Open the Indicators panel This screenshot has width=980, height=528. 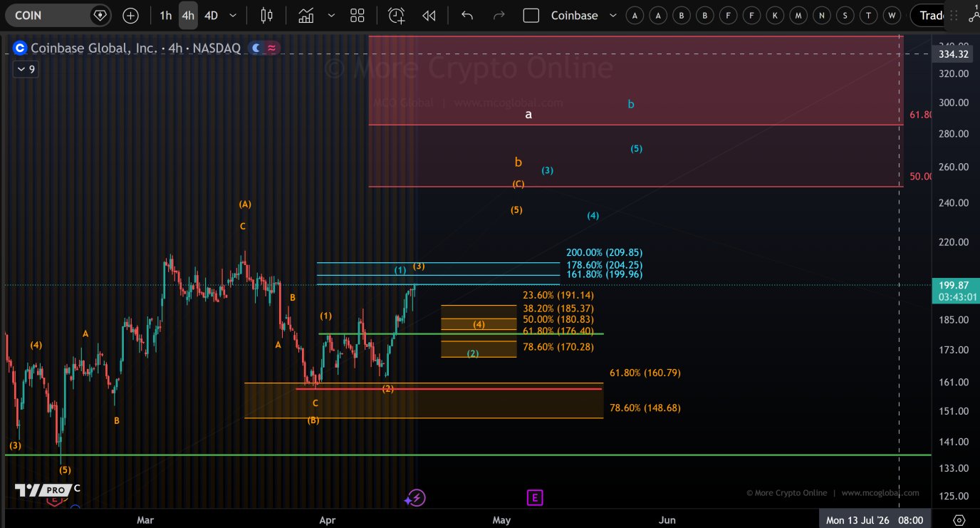(x=306, y=15)
